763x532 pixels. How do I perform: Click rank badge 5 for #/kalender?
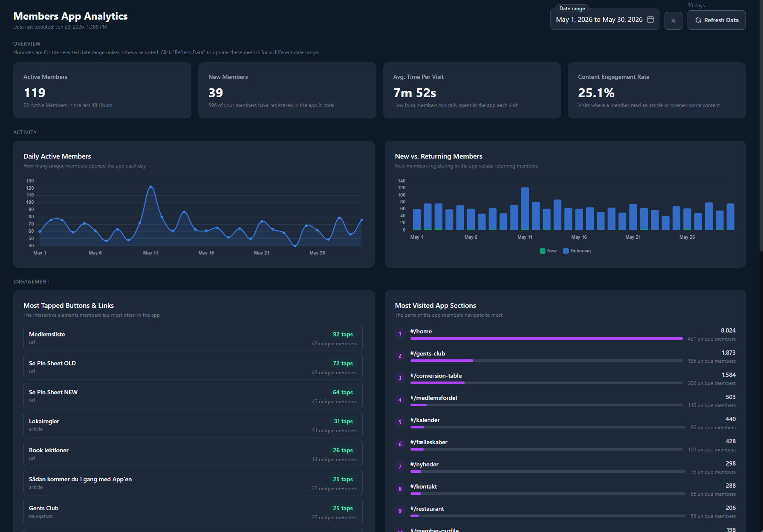click(400, 422)
